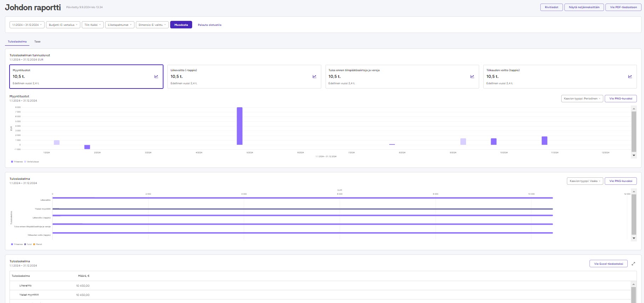Open chart icon on the Liikevoitto (-tappio) card
This screenshot has width=644, height=303.
314,76
